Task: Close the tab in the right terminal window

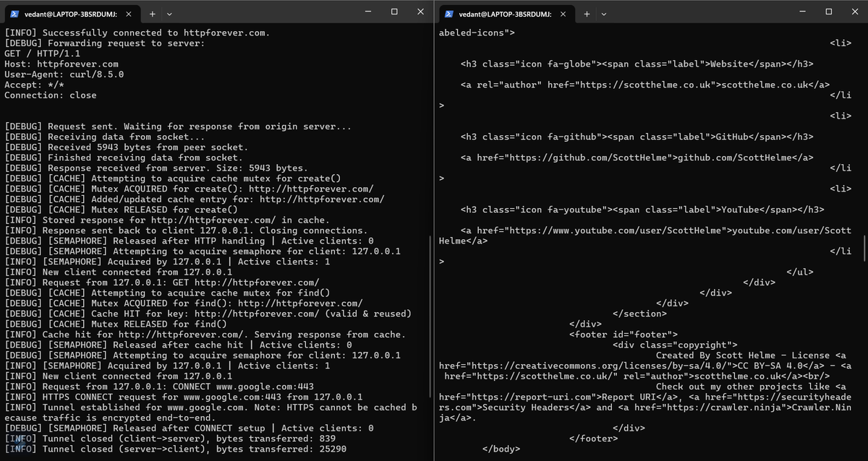Action: (x=563, y=13)
